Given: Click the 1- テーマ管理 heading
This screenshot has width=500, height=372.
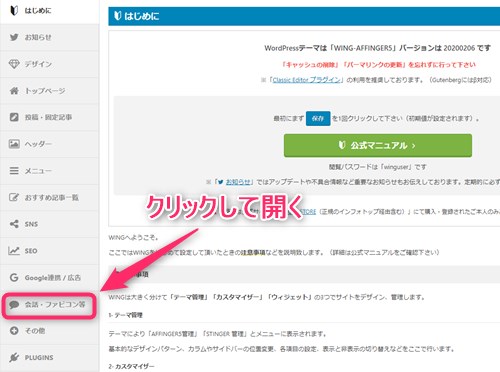Looking at the screenshot, I should point(126,315).
